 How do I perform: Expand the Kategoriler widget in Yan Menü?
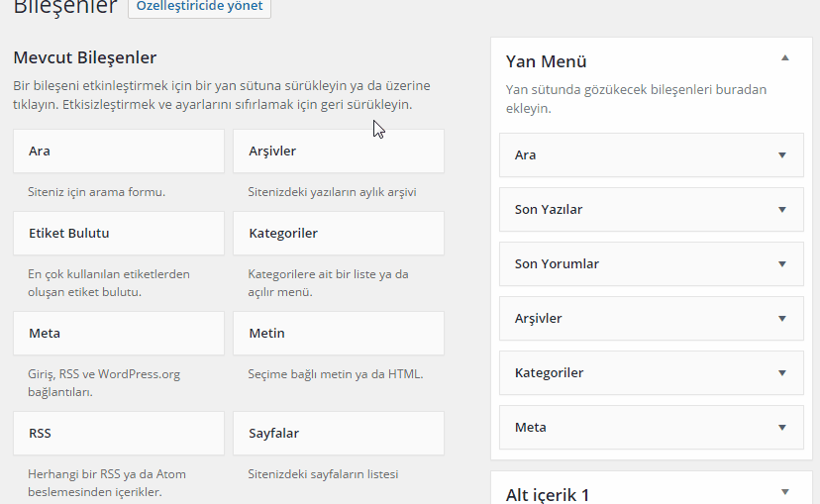coord(782,372)
